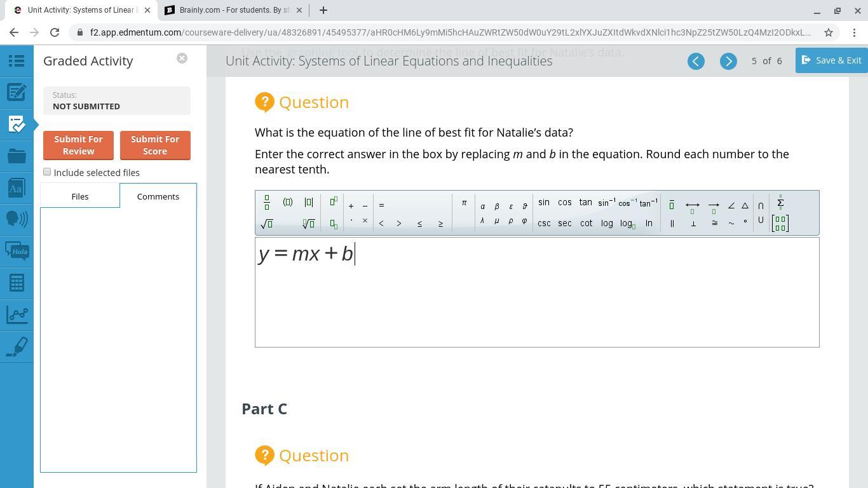The width and height of the screenshot is (868, 488).
Task: Insert an nth root template
Action: [x=309, y=223]
